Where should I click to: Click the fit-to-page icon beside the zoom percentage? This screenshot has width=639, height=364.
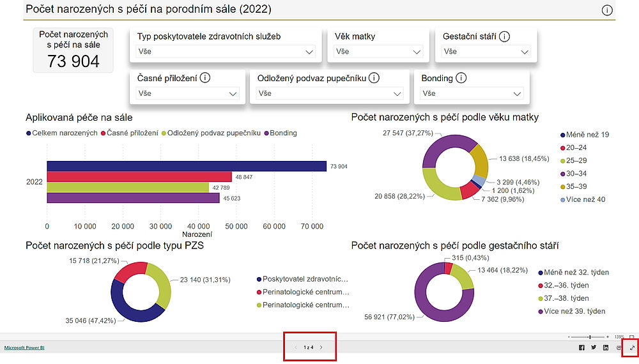(632, 337)
